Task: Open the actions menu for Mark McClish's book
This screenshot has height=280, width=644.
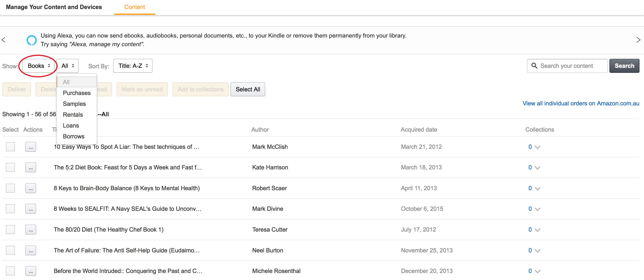Action: pos(31,147)
